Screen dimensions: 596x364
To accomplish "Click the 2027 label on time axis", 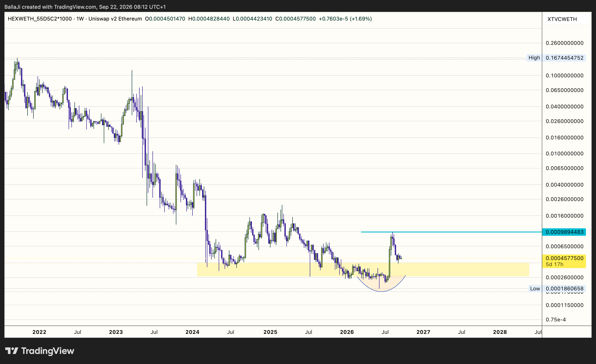I will point(423,332).
